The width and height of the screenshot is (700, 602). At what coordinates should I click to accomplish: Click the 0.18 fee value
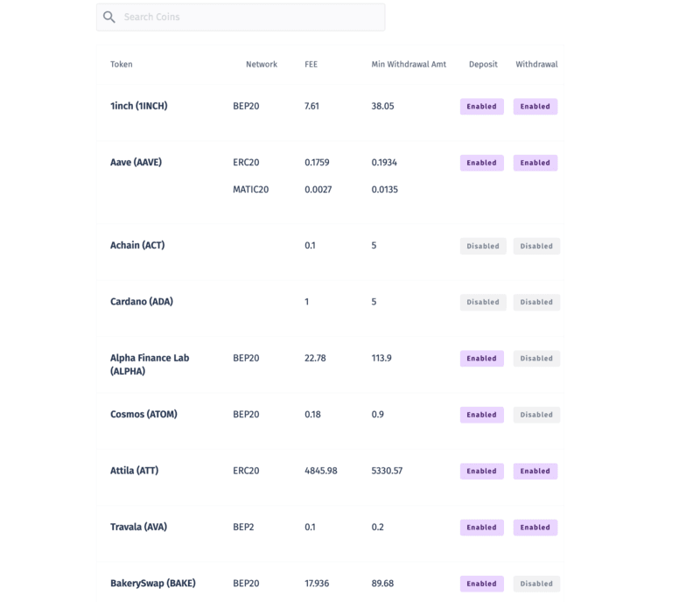point(312,414)
